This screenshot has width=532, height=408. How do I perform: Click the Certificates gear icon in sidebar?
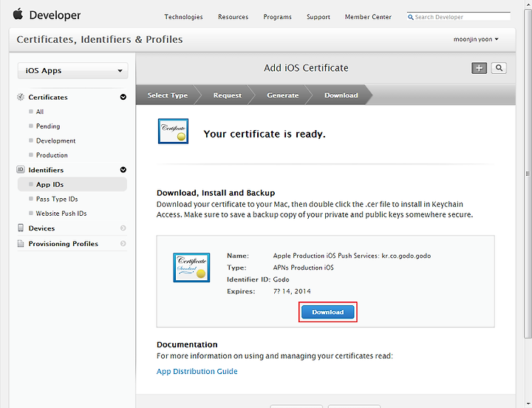tap(21, 97)
